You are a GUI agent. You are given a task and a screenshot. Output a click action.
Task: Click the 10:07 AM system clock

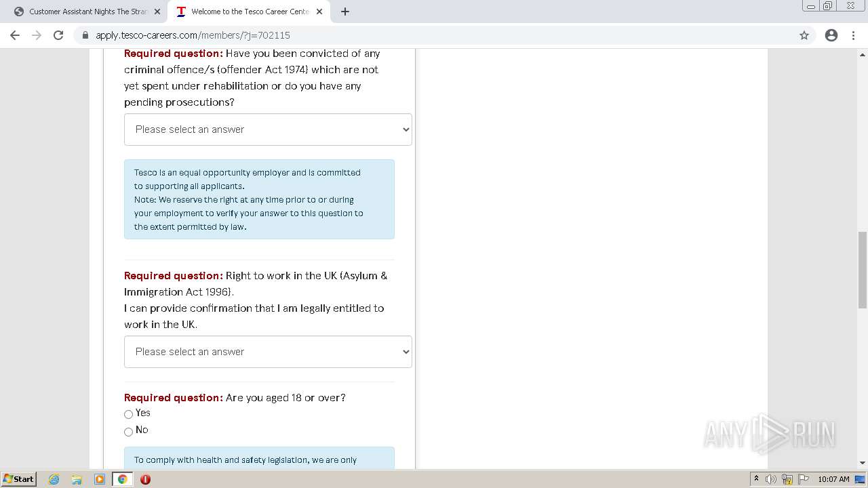(x=833, y=479)
